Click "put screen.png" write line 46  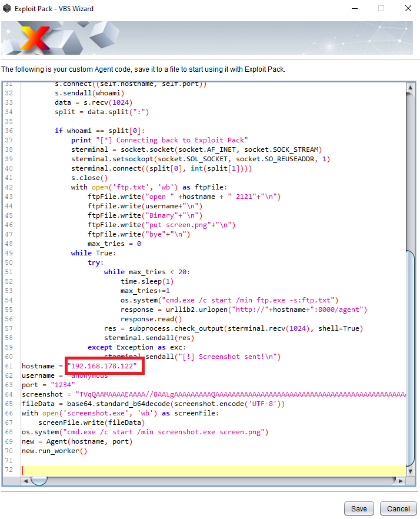(x=162, y=225)
